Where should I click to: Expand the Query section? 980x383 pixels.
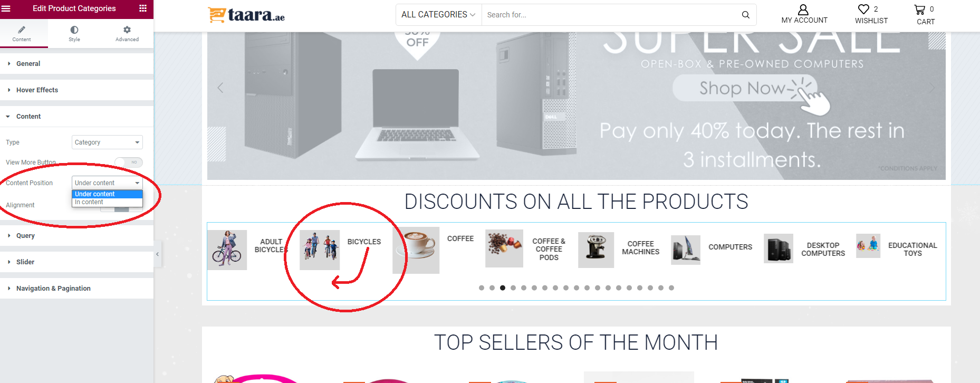77,236
